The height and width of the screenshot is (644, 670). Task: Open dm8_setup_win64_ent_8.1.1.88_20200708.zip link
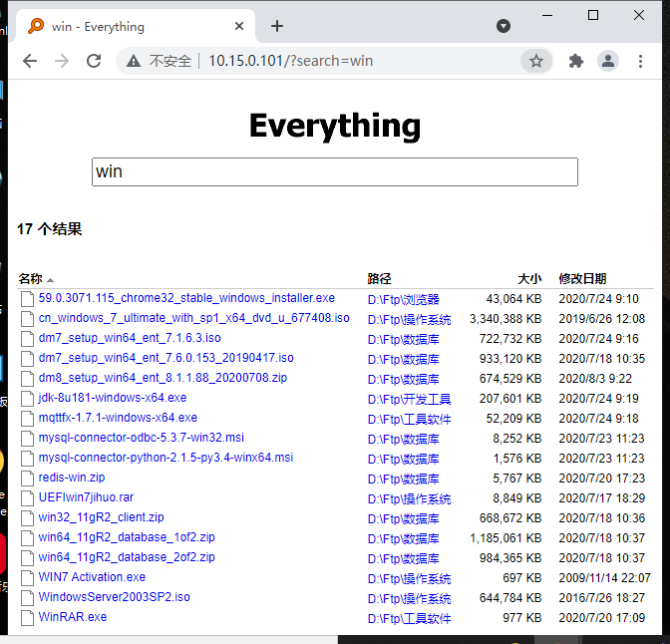[x=163, y=378]
